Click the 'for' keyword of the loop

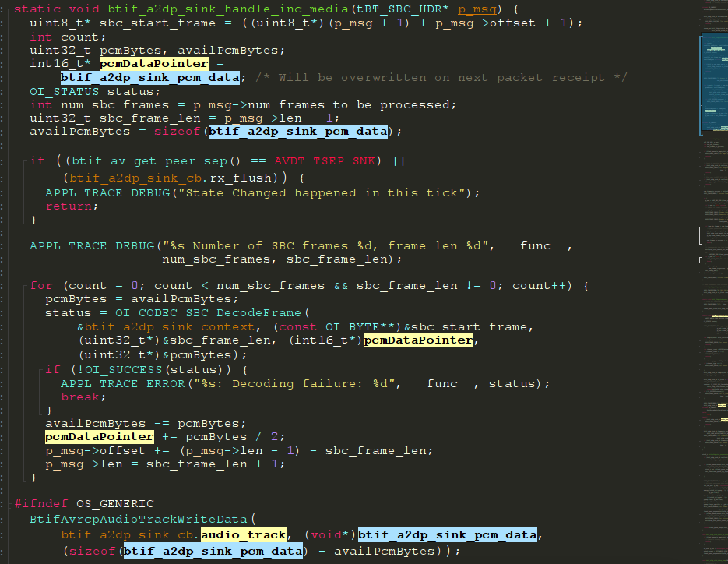pyautogui.click(x=40, y=285)
